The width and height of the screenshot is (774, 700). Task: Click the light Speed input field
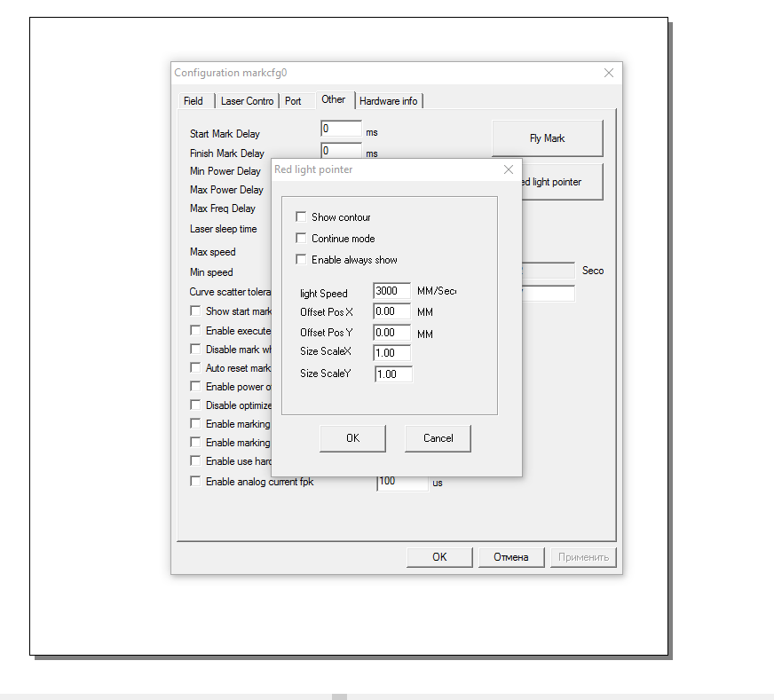pos(391,292)
